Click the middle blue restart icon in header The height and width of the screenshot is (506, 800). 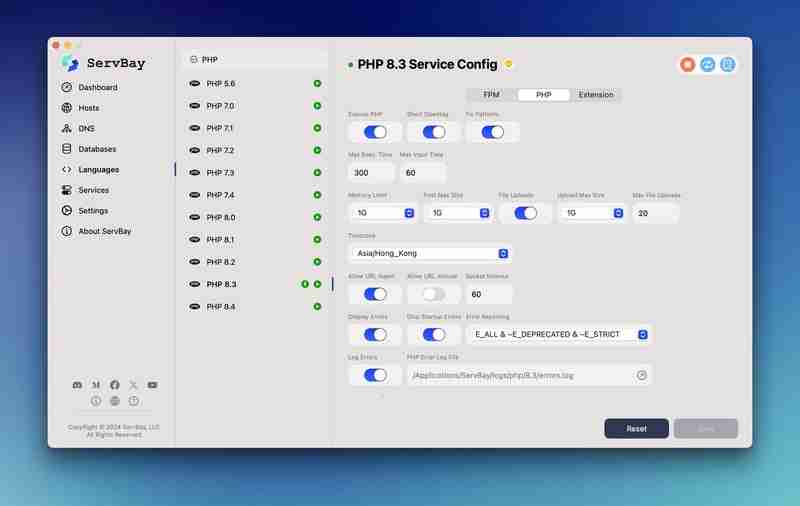708,64
